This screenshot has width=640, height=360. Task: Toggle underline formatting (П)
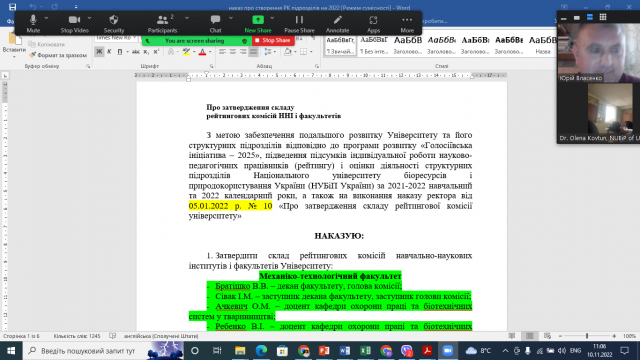[x=120, y=52]
